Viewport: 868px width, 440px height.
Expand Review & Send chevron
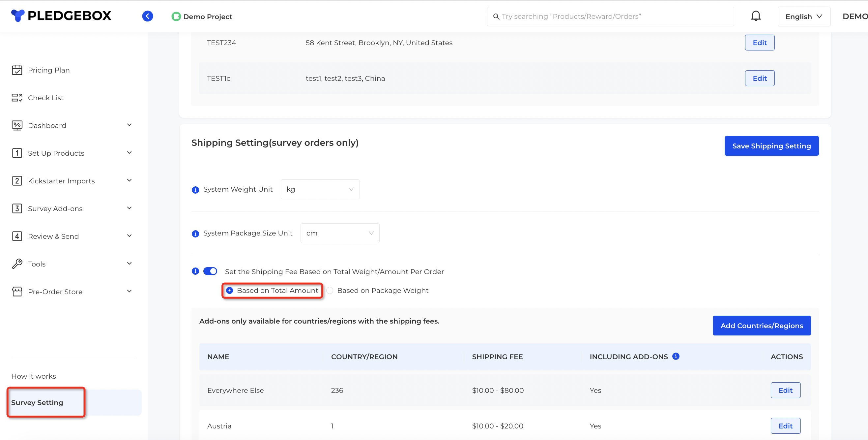[129, 236]
